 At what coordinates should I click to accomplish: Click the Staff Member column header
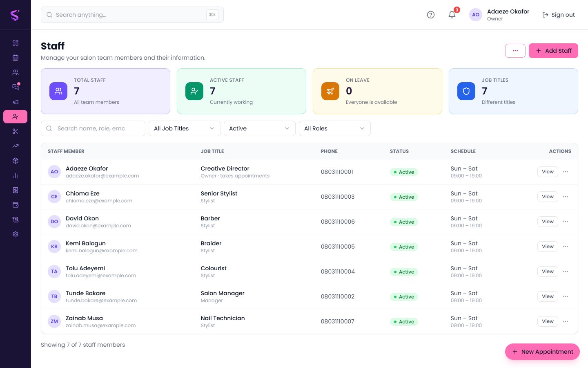66,151
